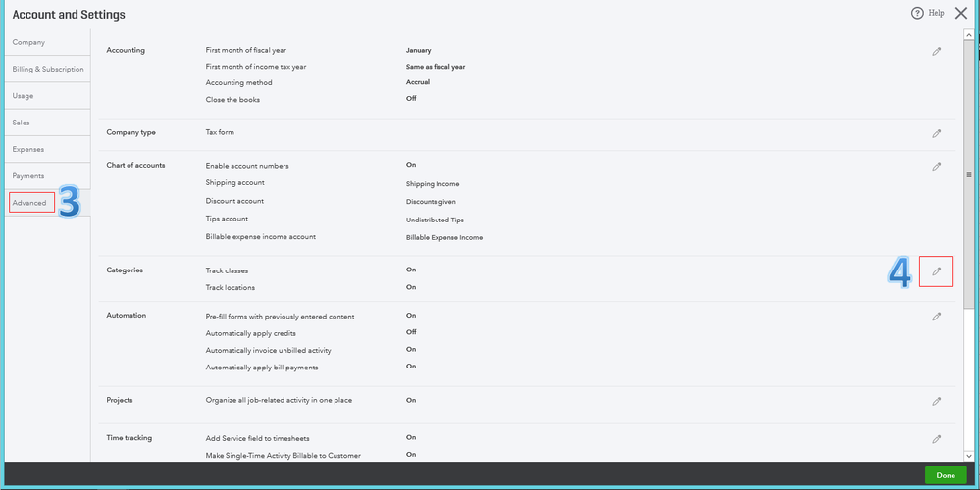This screenshot has width=980, height=490.
Task: Open Time tracking editing with pencil icon
Action: point(936,439)
